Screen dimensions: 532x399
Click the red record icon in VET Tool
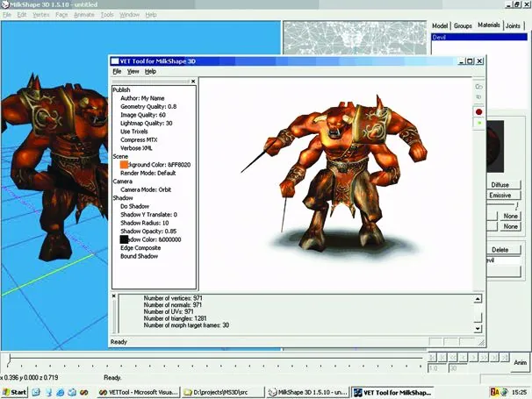(x=478, y=112)
